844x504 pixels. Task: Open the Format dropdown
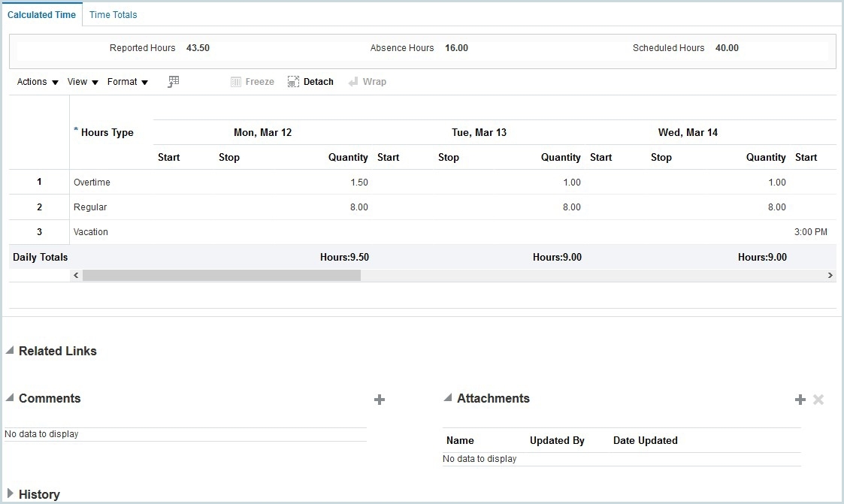123,82
